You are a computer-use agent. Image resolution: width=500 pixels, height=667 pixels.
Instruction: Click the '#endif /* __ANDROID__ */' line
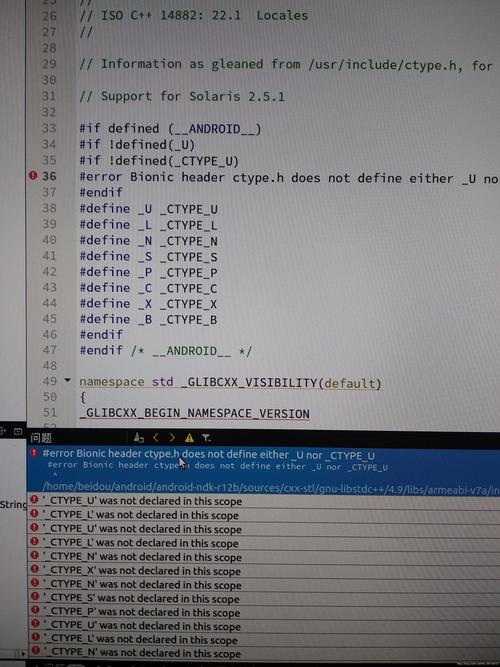[166, 351]
